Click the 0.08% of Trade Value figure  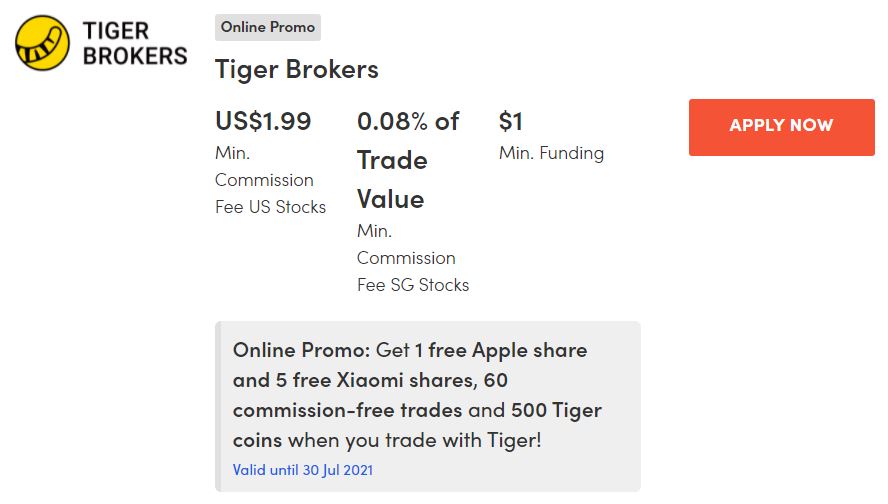[x=407, y=160]
